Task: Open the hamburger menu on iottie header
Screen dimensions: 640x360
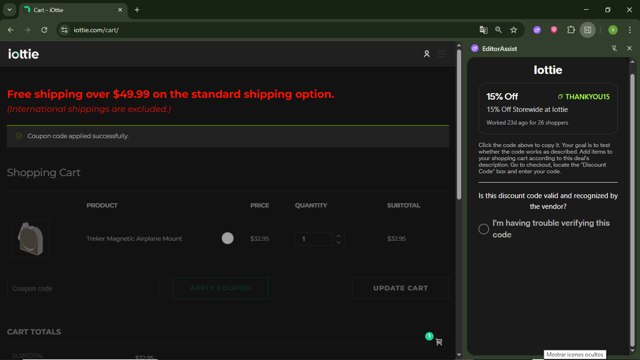Action: tap(442, 54)
